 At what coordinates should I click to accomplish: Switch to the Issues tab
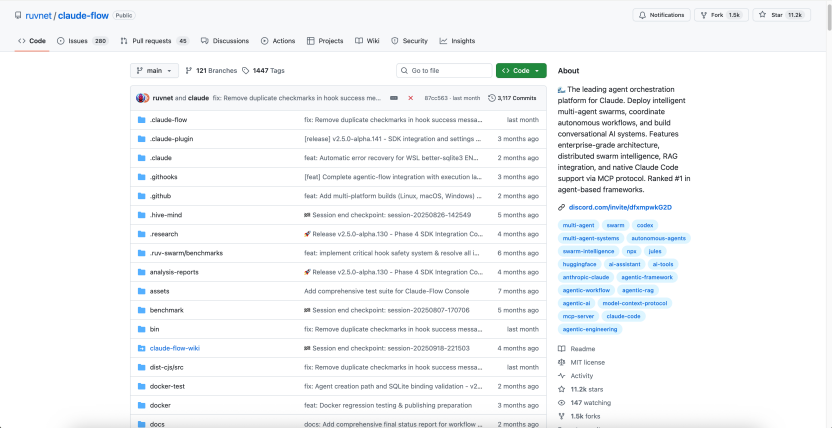click(82, 41)
